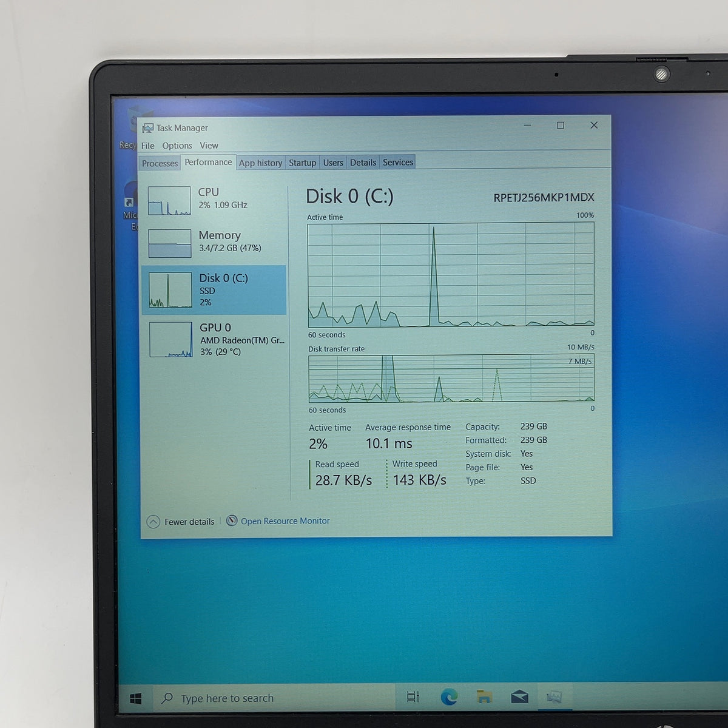
Task: Select the Performance tab
Action: click(x=208, y=162)
